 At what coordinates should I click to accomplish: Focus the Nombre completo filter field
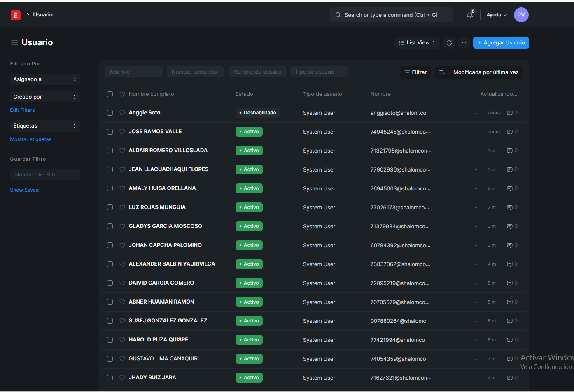pyautogui.click(x=195, y=72)
